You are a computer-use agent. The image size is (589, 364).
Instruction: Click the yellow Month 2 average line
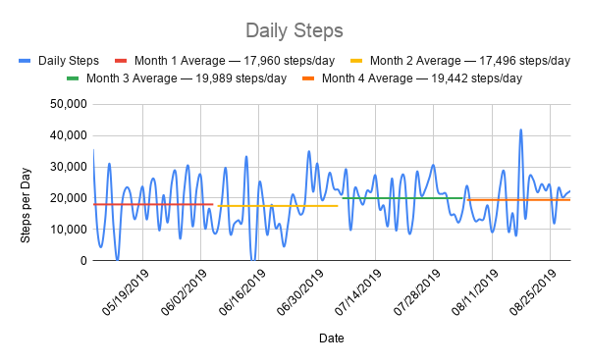(278, 206)
